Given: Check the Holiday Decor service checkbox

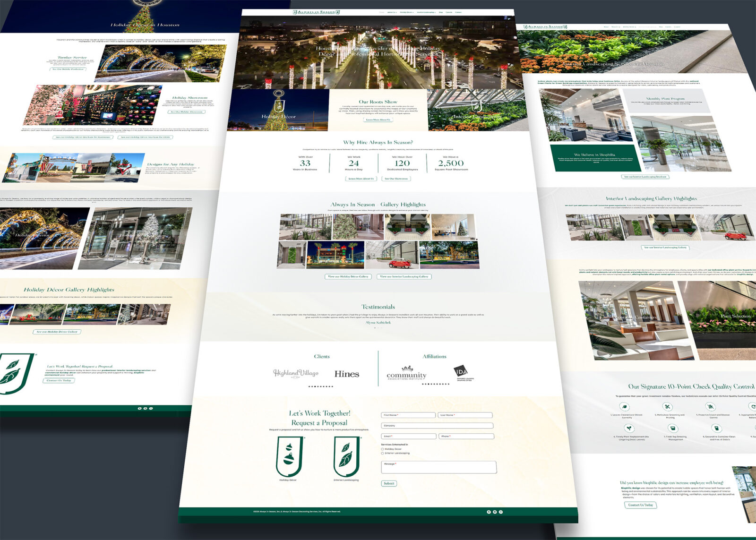Looking at the screenshot, I should pos(383,449).
